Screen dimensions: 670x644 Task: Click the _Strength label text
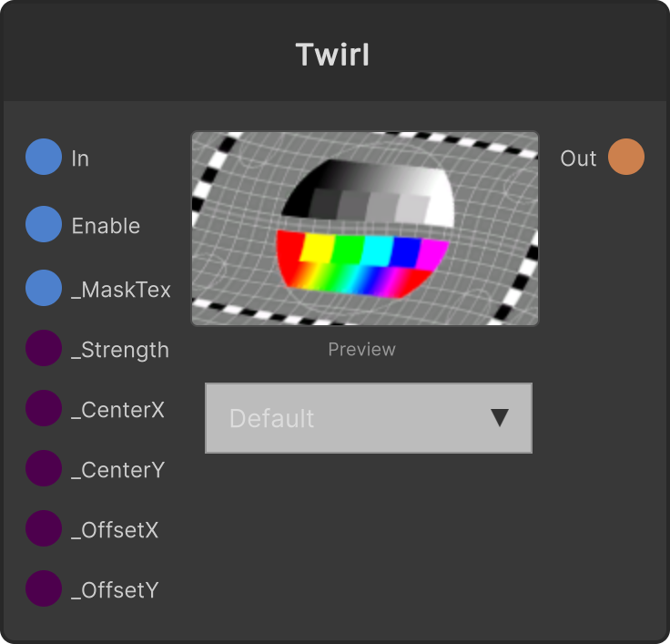pyautogui.click(x=120, y=350)
